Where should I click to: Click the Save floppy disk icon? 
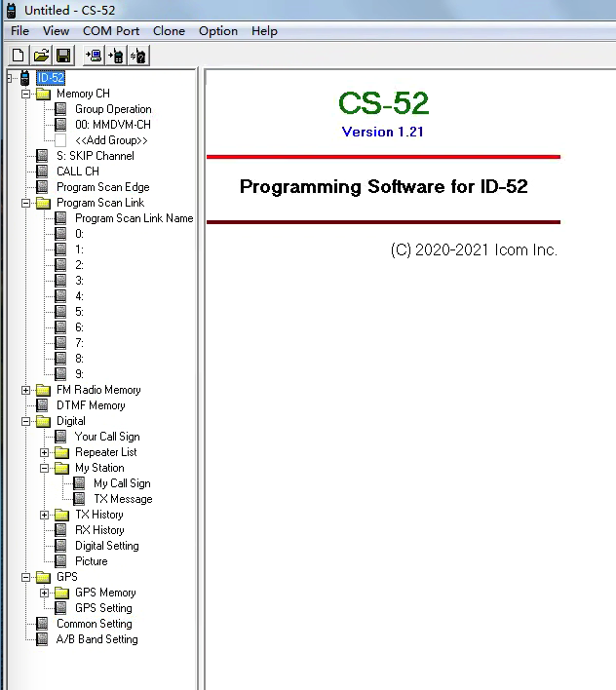pos(63,56)
